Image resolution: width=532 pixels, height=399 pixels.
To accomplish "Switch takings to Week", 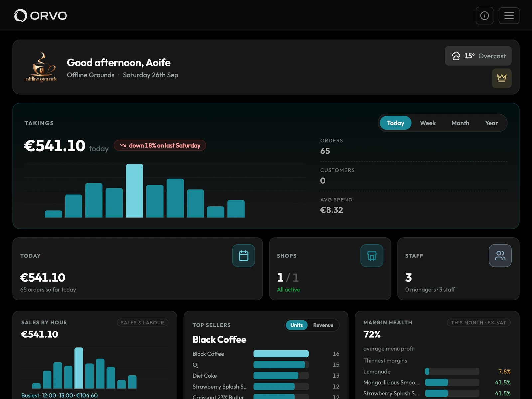I will [x=428, y=123].
